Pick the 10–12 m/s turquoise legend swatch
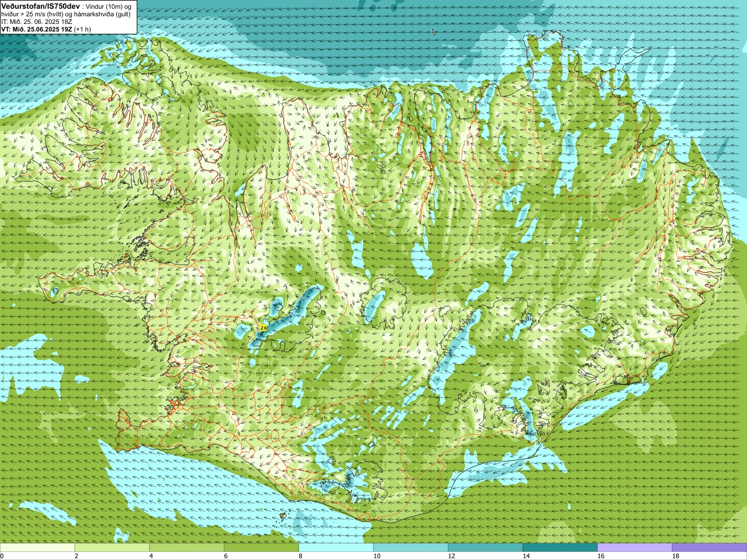 [x=411, y=548]
